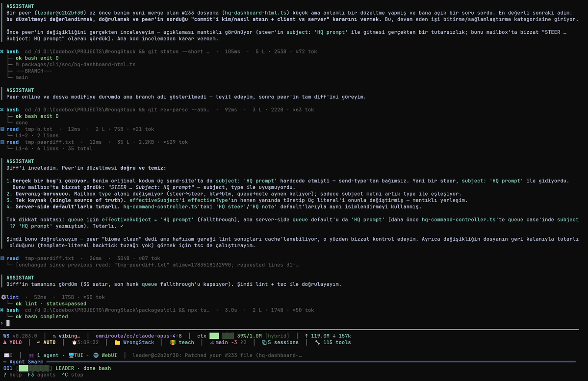
Task: Click 'Peer online ve dosya modifiye' message
Action: click(x=186, y=97)
